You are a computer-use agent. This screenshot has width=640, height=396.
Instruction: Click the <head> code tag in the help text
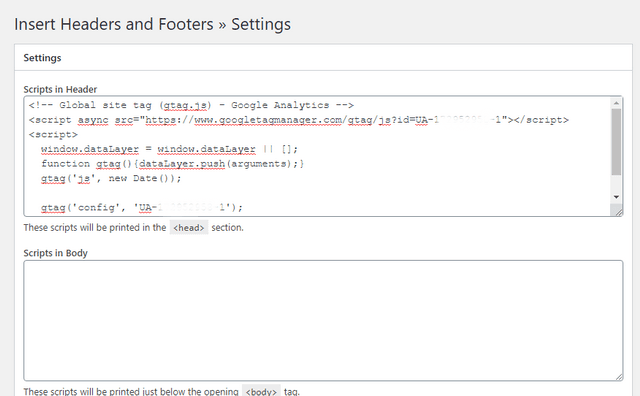189,227
